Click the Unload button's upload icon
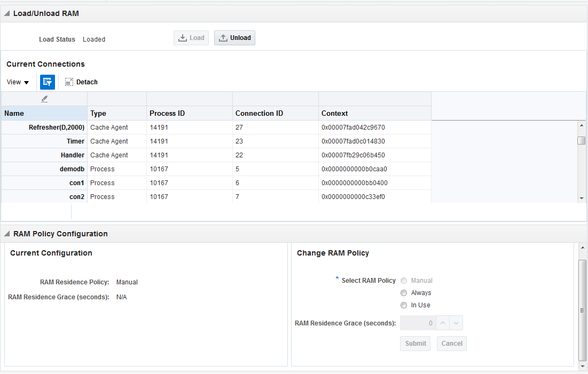588x374 pixels. [223, 38]
